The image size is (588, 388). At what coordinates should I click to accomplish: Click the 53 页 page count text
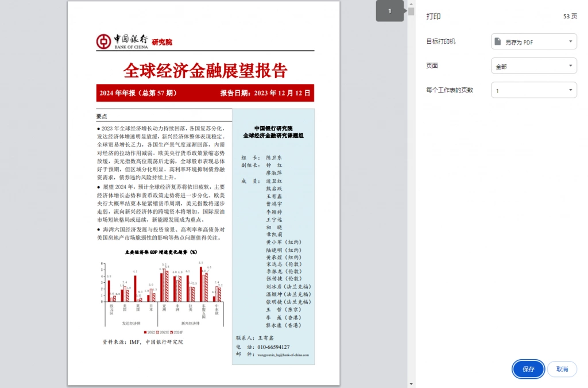point(570,17)
